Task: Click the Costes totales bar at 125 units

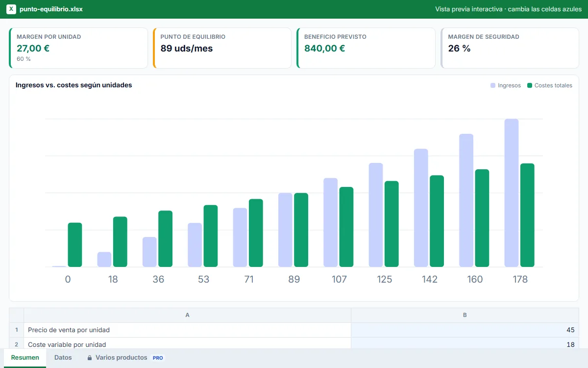Action: (x=392, y=224)
